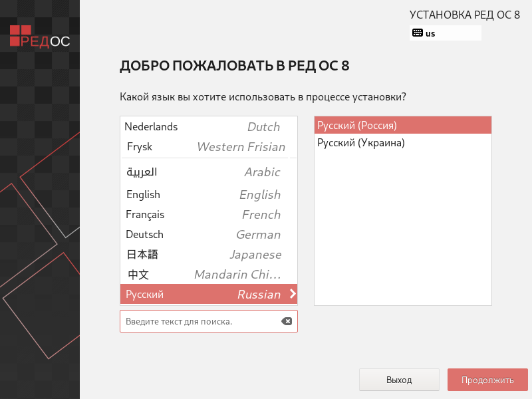The height and width of the screenshot is (399, 532).
Task: Select the Mandarin Chinese language row
Action: [209, 274]
